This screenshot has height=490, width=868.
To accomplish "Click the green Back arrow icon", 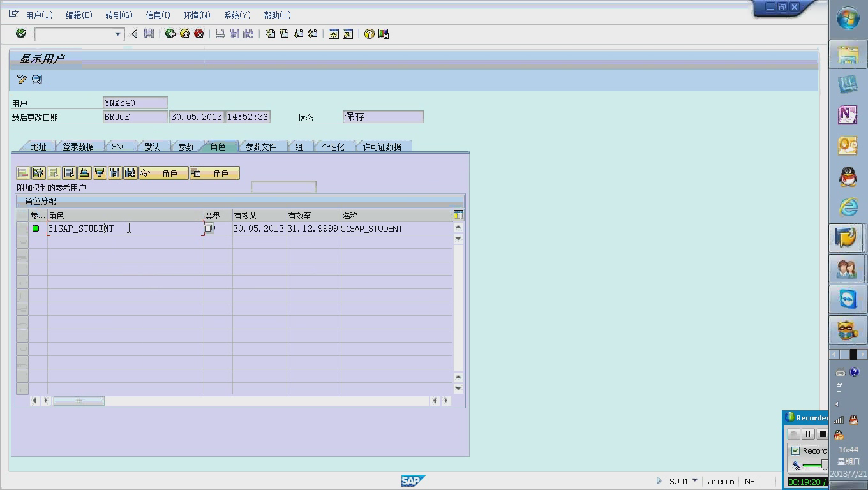I will pos(170,34).
